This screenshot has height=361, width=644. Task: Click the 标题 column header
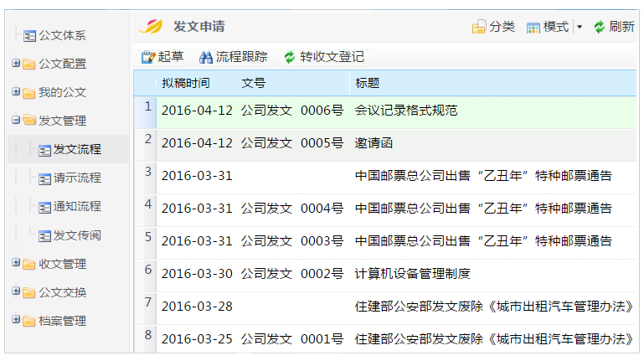367,83
